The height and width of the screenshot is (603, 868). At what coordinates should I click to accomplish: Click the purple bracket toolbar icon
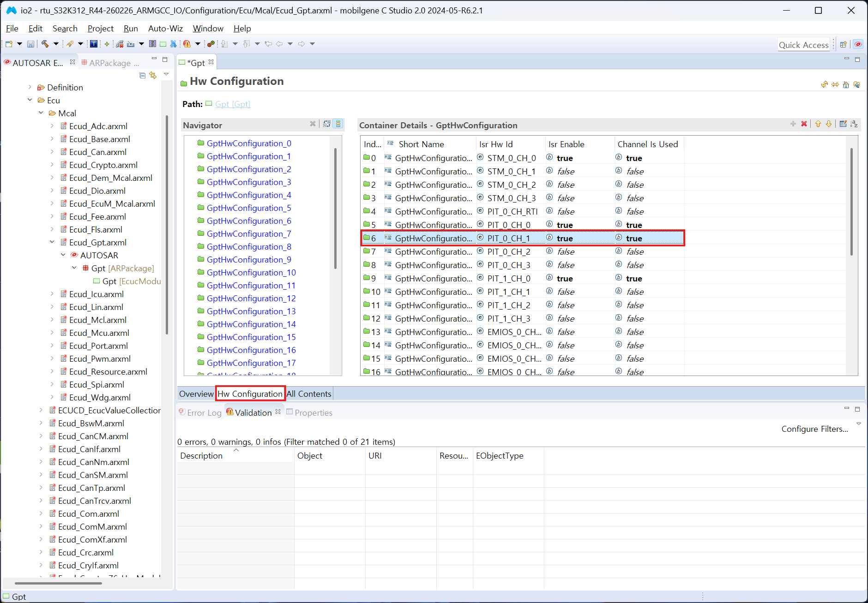(152, 44)
